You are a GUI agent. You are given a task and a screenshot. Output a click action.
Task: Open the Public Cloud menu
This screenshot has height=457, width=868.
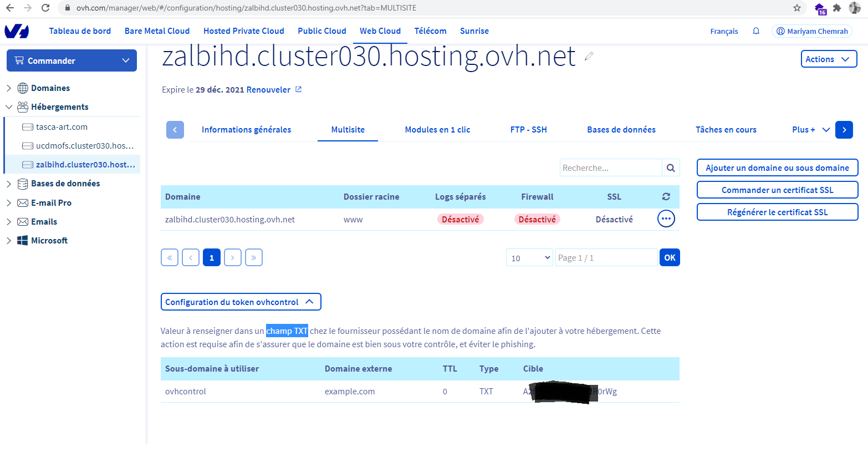321,31
